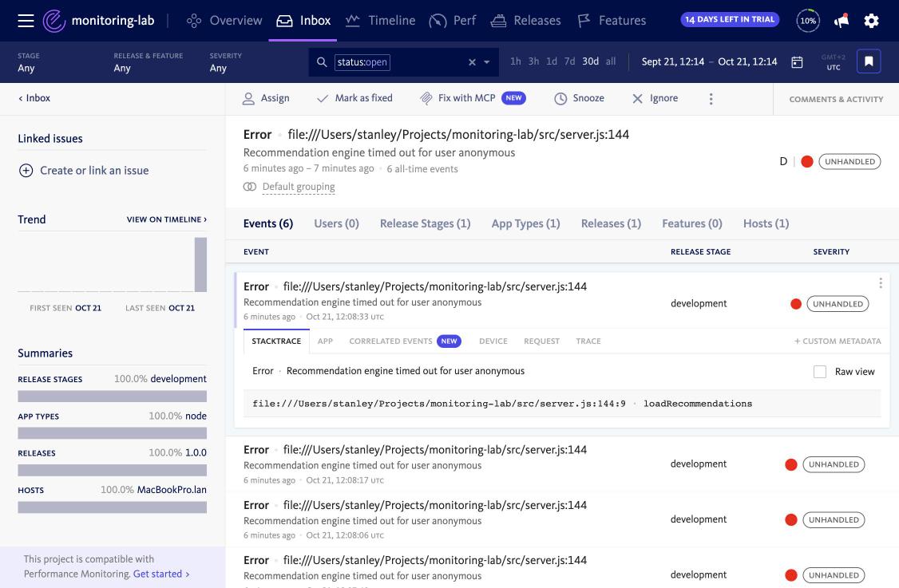Go back to Inbox
Screen dimensions: 899x588
click(x=34, y=98)
